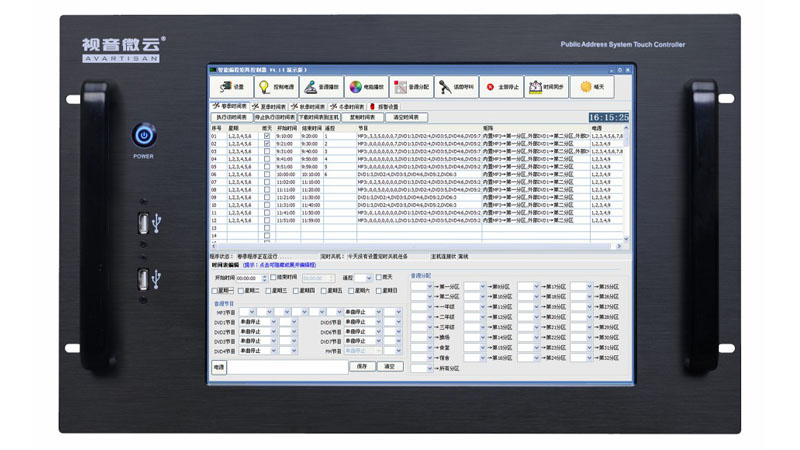Tick the 星期二 weekday checkbox
The width and height of the screenshot is (800, 450).
pos(241,291)
